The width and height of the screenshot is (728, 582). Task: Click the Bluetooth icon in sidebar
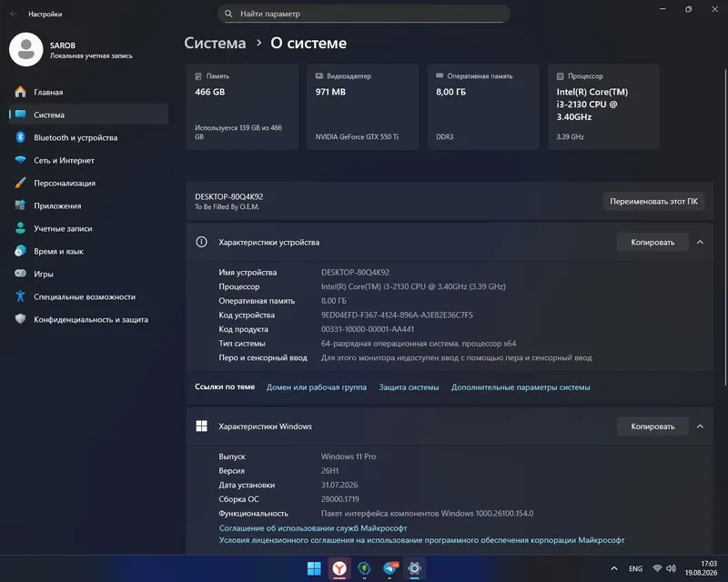(20, 137)
